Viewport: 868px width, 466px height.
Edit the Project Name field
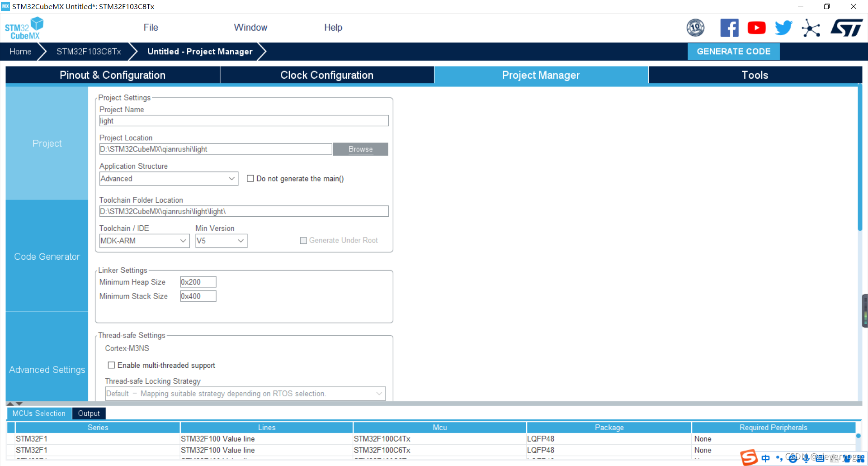pyautogui.click(x=244, y=121)
